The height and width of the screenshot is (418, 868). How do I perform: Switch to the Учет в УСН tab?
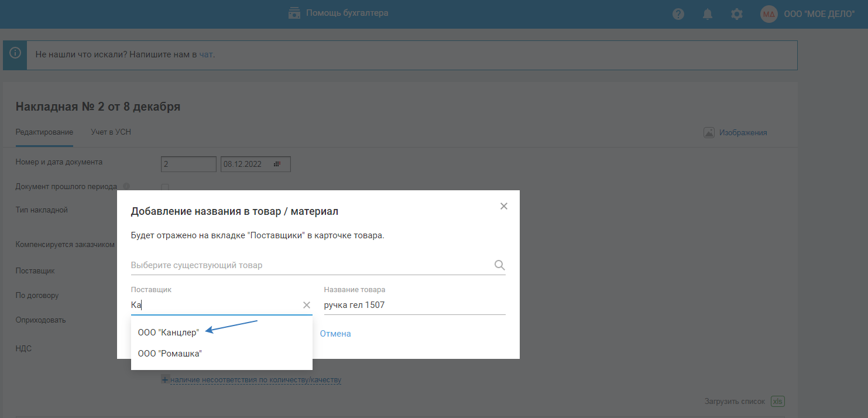[111, 132]
